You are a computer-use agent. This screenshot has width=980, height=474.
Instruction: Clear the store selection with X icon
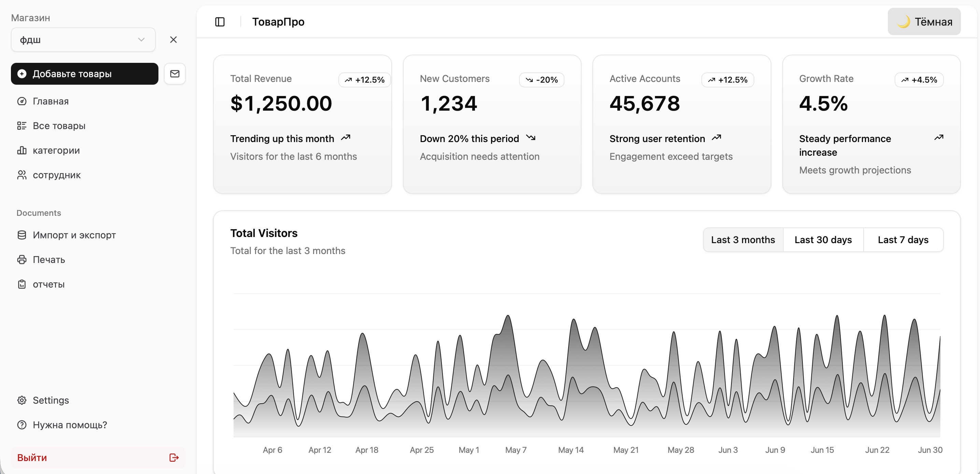click(173, 40)
